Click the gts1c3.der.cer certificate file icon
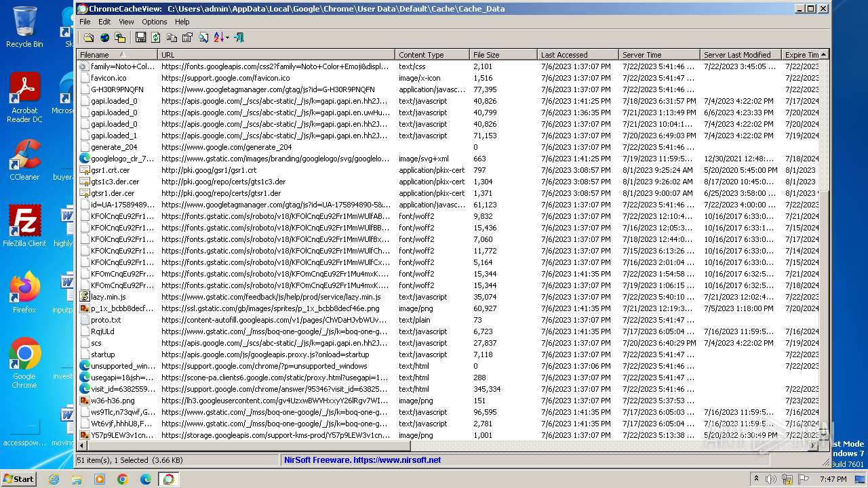This screenshot has height=488, width=868. tap(85, 182)
